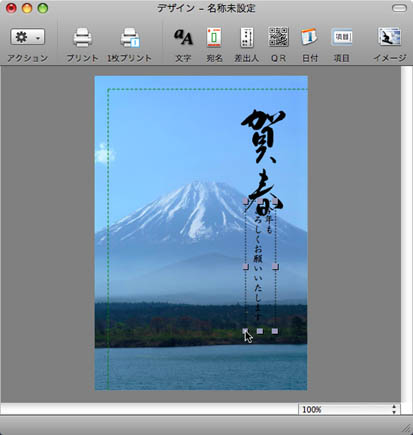
Task: Click the 項目 field icon
Action: click(342, 37)
